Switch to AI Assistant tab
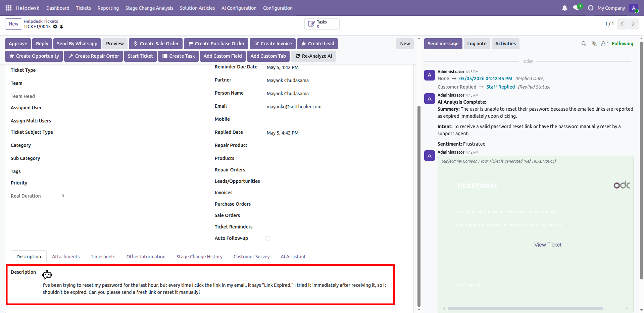Screen dimensions: 644x313 coord(293,257)
